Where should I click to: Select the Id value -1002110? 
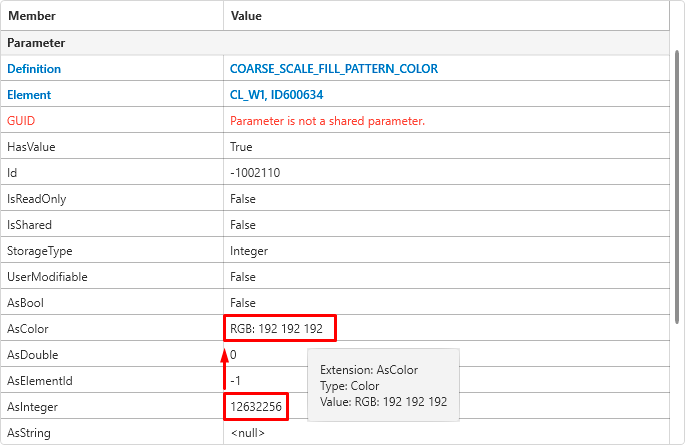click(x=254, y=173)
